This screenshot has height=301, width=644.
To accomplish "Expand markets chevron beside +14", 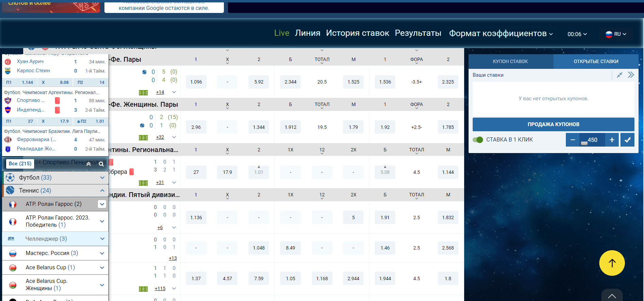I will (x=174, y=92).
